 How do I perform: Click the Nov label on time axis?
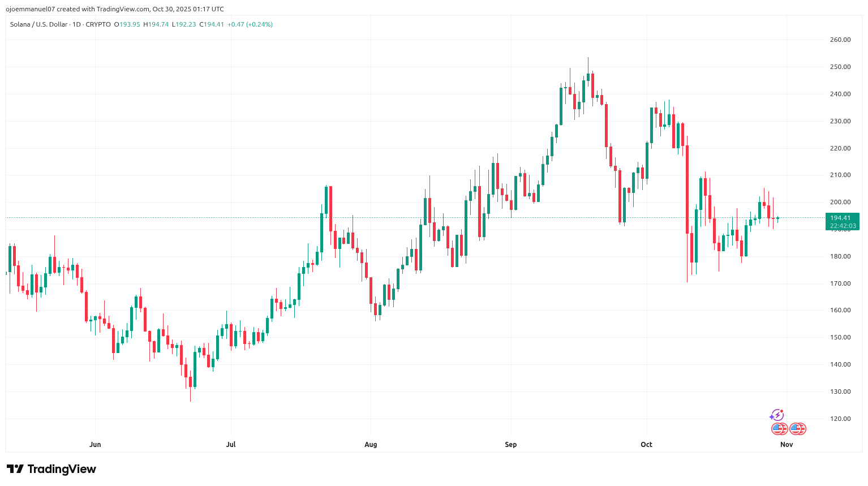(787, 445)
